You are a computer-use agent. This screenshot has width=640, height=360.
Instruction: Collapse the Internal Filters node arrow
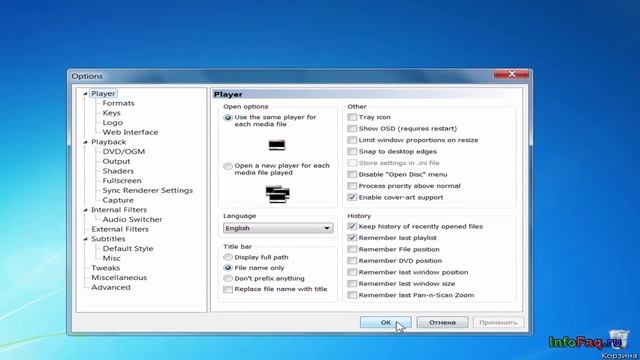(x=85, y=210)
